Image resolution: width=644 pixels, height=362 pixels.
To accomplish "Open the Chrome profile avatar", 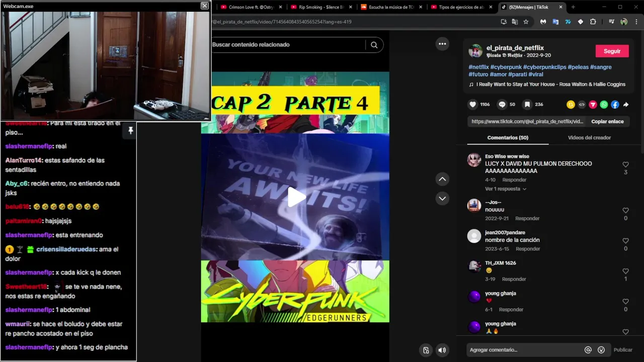I will tap(624, 22).
